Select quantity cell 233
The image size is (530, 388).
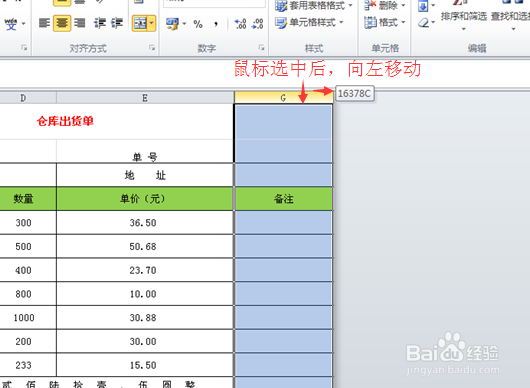click(x=28, y=365)
